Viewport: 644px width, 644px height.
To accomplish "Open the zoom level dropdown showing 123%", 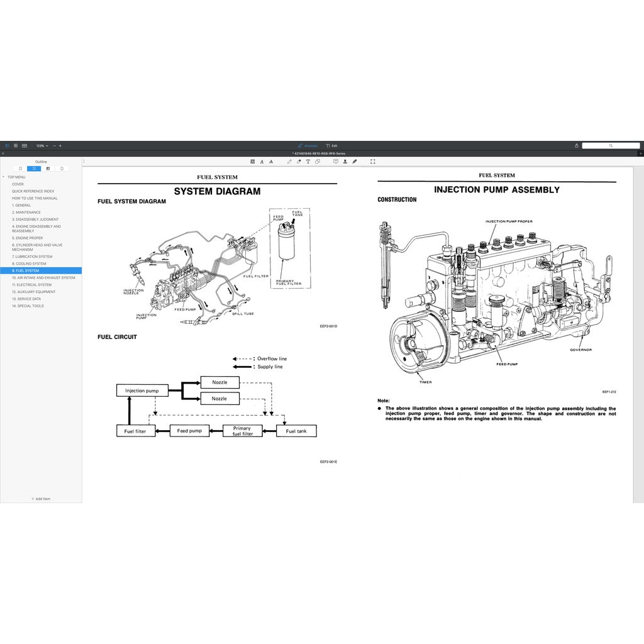I will tap(42, 145).
